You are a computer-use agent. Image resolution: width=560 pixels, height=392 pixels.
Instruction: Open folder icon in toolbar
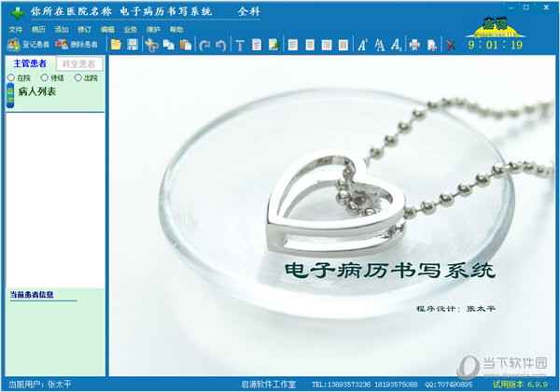pyautogui.click(x=116, y=45)
